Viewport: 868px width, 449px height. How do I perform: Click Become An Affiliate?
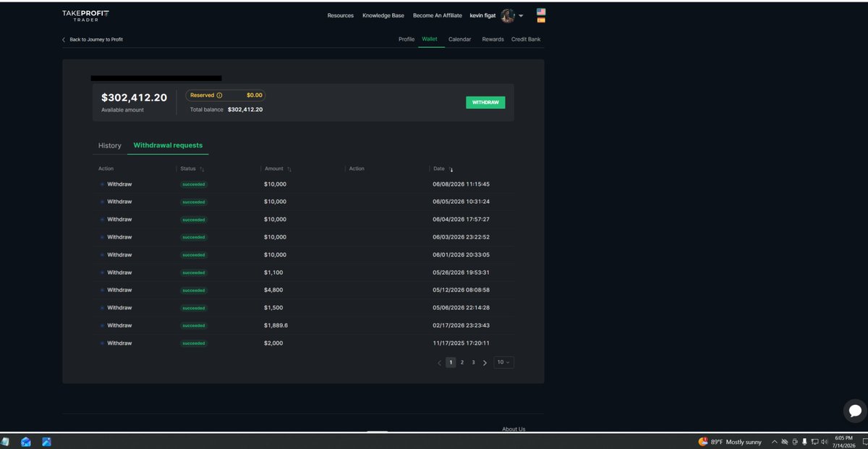click(x=438, y=16)
